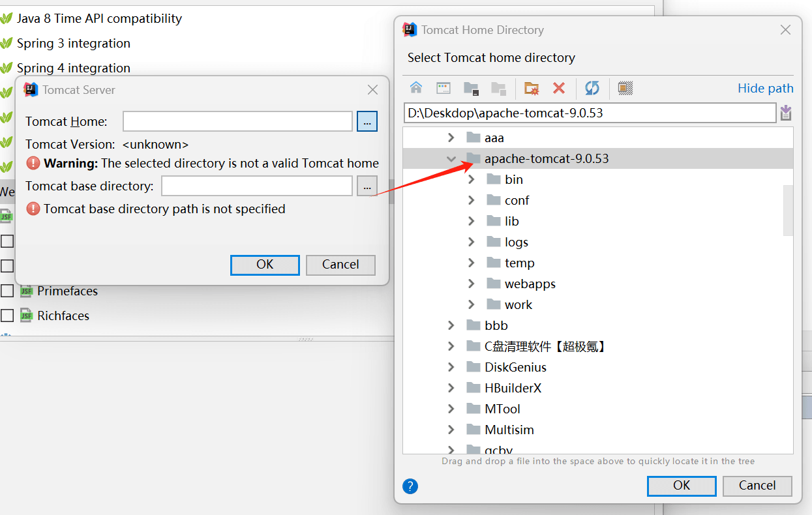Expand the bbb folder

click(x=451, y=325)
